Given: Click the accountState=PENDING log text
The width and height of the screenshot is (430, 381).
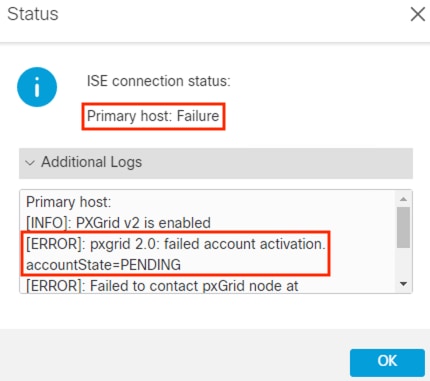Looking at the screenshot, I should 103,265.
